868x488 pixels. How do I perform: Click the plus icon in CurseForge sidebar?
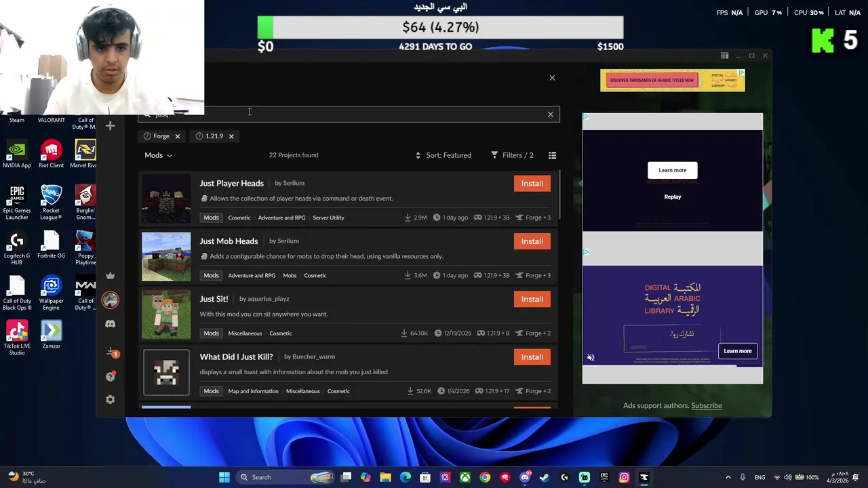click(110, 125)
